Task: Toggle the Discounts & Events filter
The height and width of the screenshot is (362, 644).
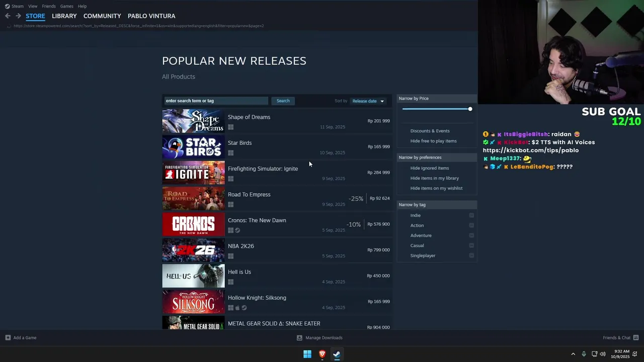Action: tap(430, 131)
